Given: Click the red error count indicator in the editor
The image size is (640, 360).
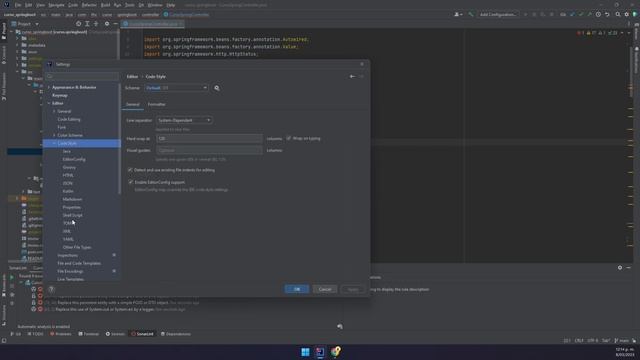Looking at the screenshot, I should coord(580,33).
